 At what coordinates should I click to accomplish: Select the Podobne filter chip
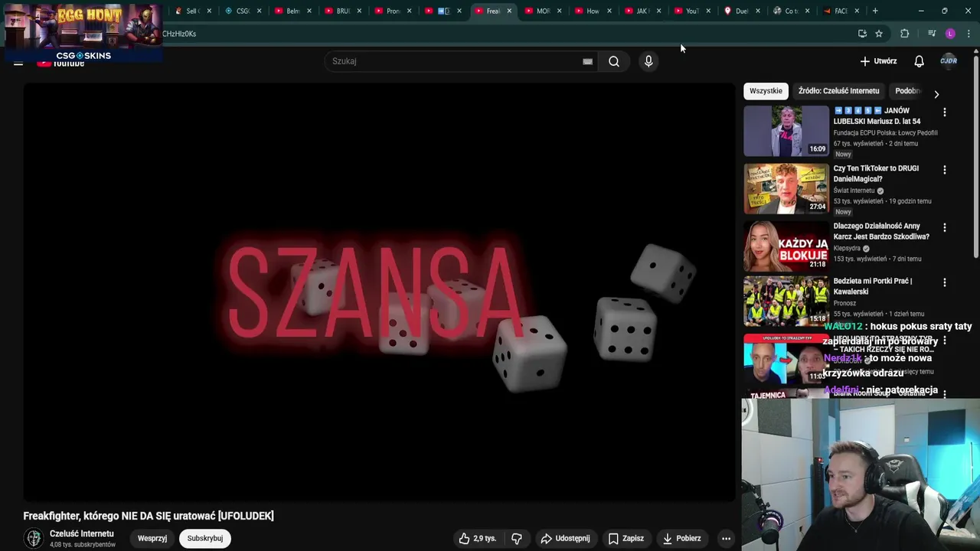click(x=908, y=91)
